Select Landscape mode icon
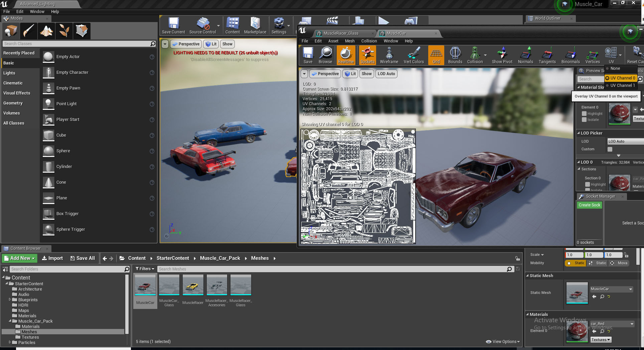644x350 pixels. (x=46, y=31)
